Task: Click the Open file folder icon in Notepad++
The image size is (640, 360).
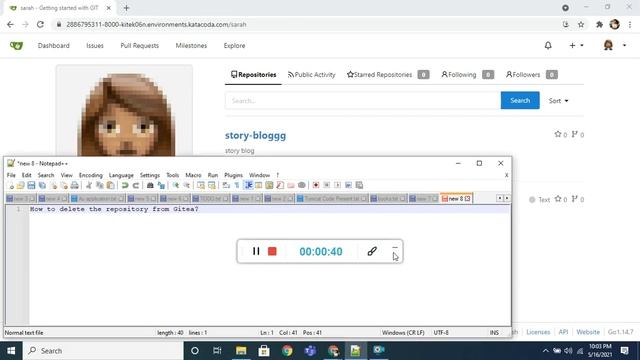Action: click(20, 185)
